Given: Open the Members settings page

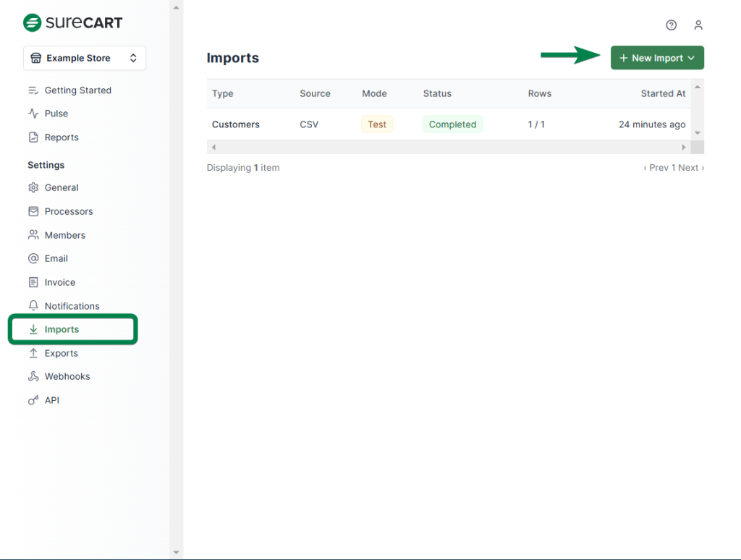Looking at the screenshot, I should [x=64, y=235].
